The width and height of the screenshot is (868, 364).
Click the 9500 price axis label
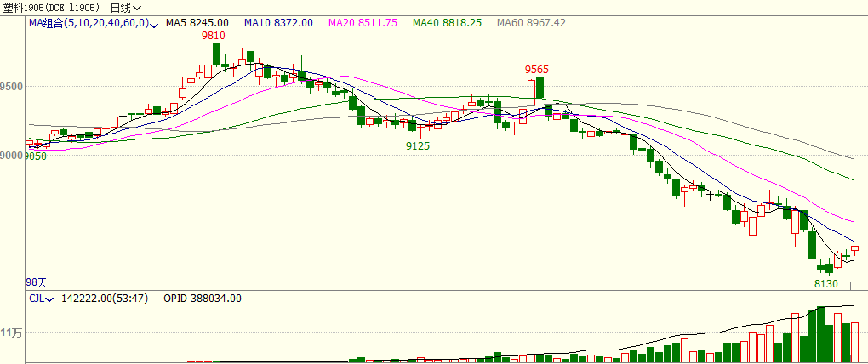12,87
